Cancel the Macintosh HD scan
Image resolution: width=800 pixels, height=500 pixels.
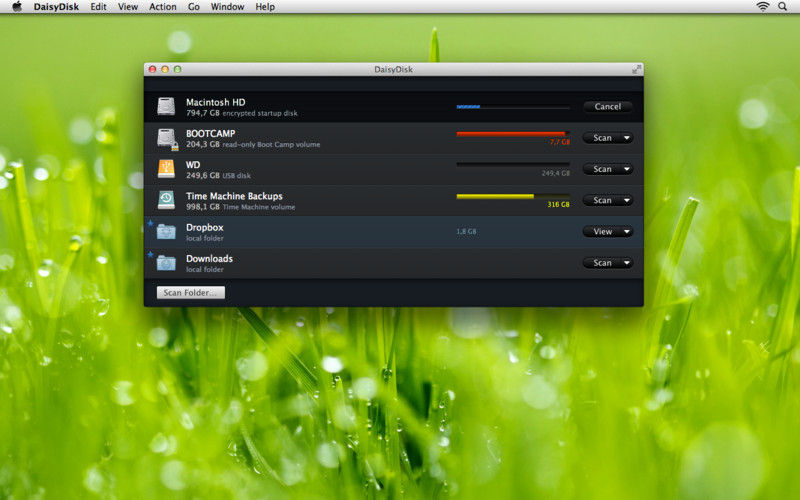pos(608,107)
